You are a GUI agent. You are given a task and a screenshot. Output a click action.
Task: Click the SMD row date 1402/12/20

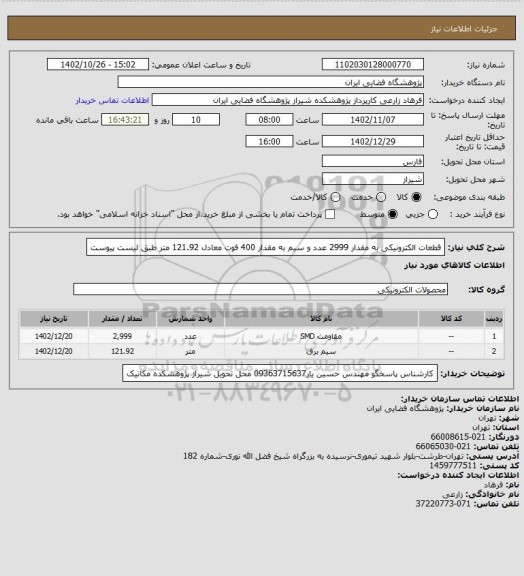click(x=54, y=336)
